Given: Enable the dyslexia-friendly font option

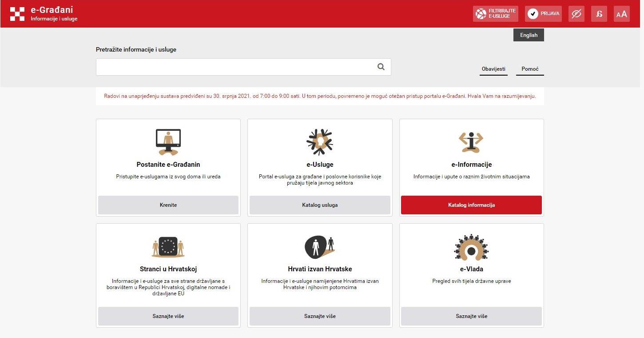Looking at the screenshot, I should pos(599,13).
